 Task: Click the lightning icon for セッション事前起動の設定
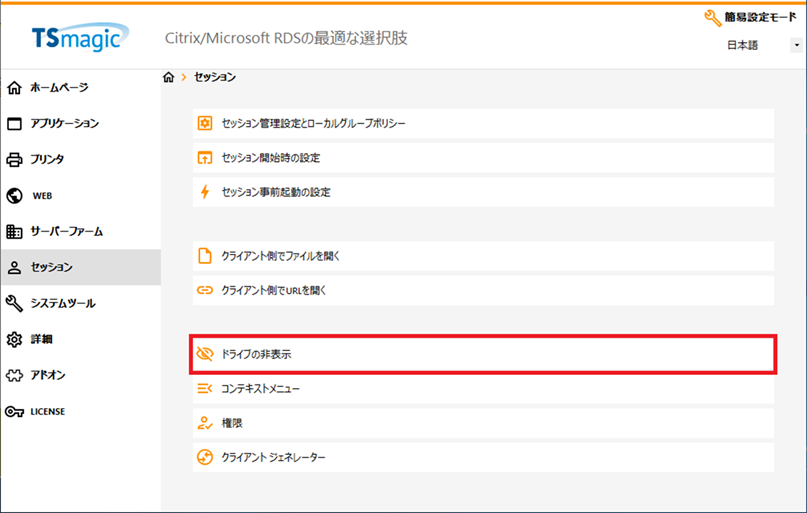(x=205, y=192)
